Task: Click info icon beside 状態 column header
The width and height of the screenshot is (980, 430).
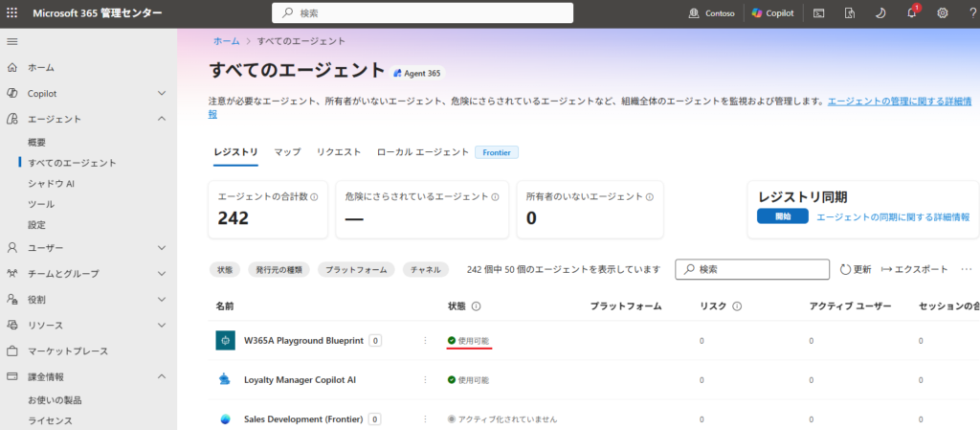Action: (476, 306)
